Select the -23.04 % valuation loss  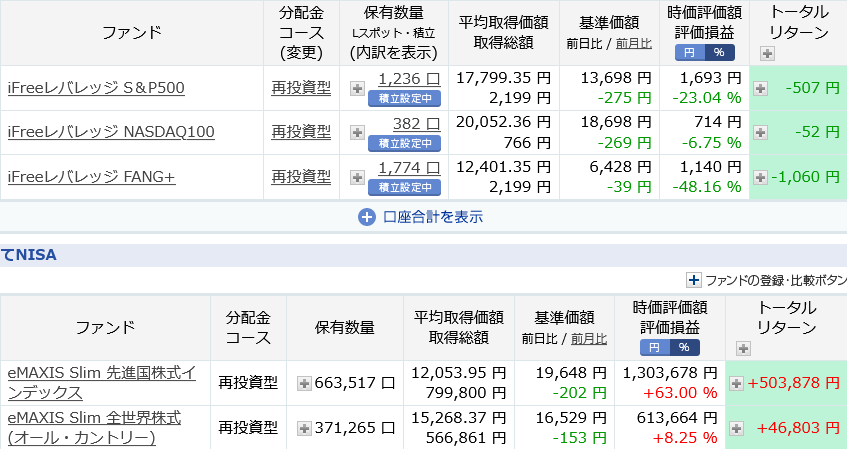707,98
